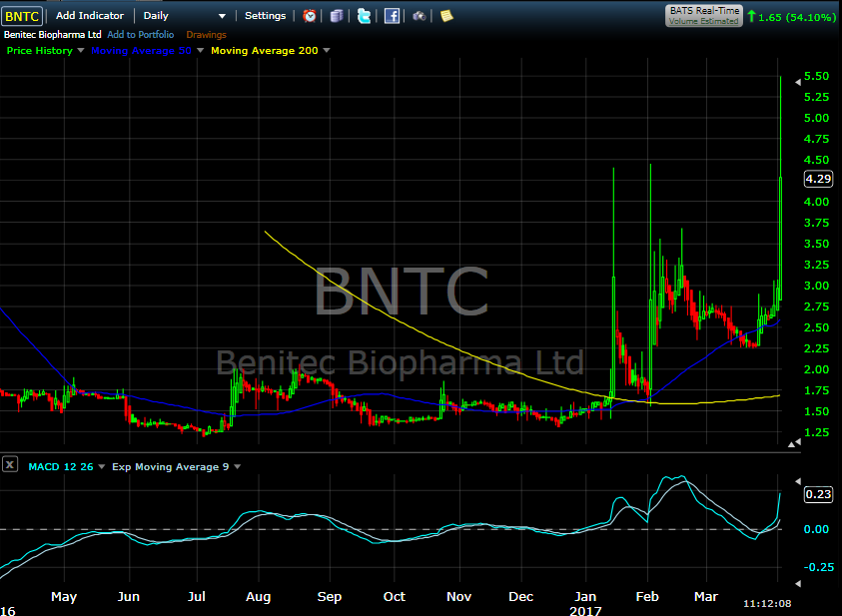Click the Aug label on time axis

tap(259, 597)
